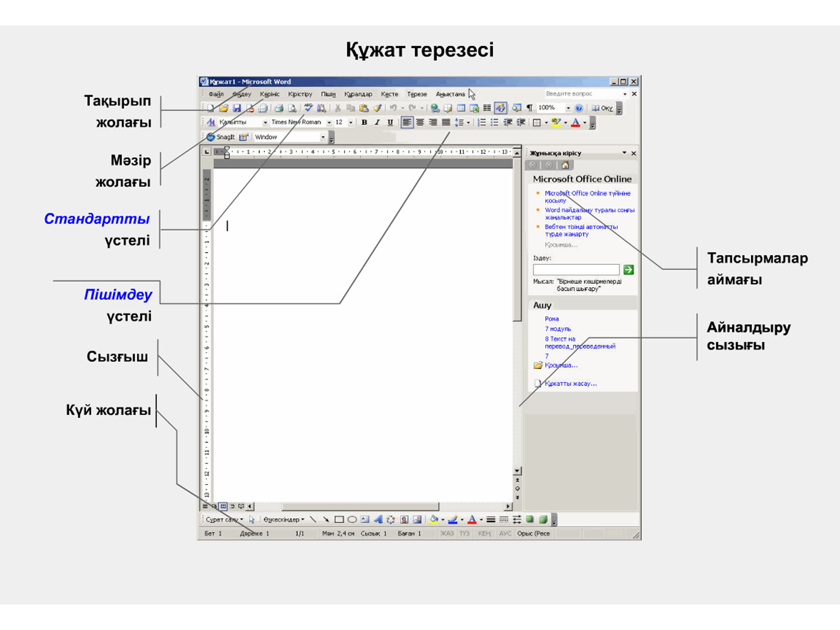The width and height of the screenshot is (840, 630).
Task: Click the Home icon in the task pane
Action: (x=565, y=165)
